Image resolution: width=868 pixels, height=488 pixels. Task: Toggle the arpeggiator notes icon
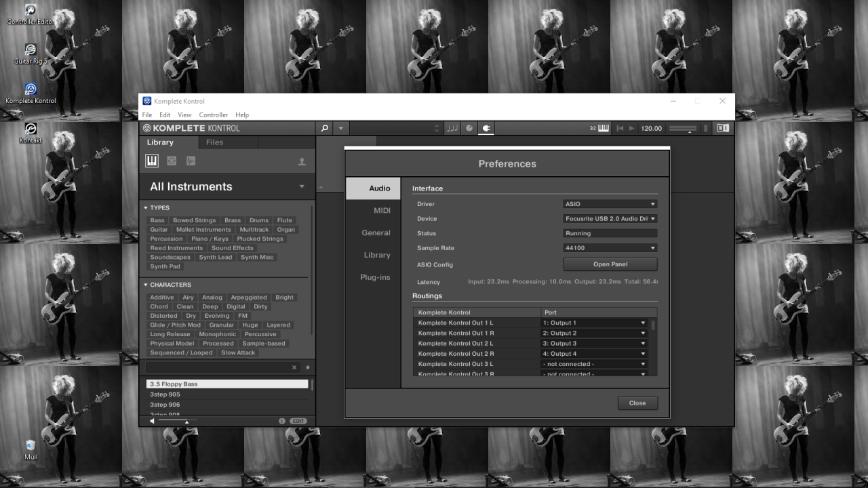tap(452, 128)
